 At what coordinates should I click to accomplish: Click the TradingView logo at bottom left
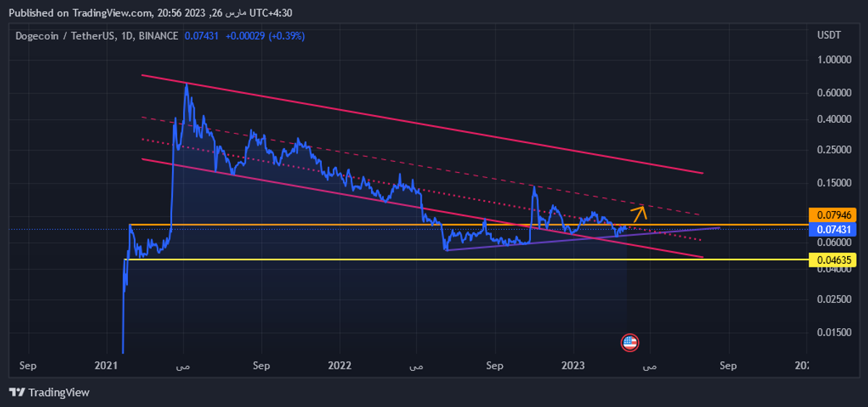(x=49, y=392)
